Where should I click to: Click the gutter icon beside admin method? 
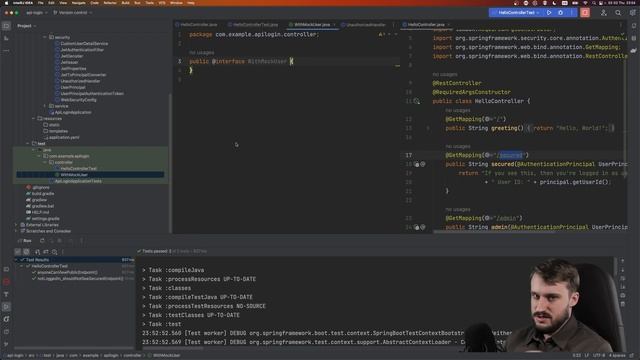pos(417,227)
